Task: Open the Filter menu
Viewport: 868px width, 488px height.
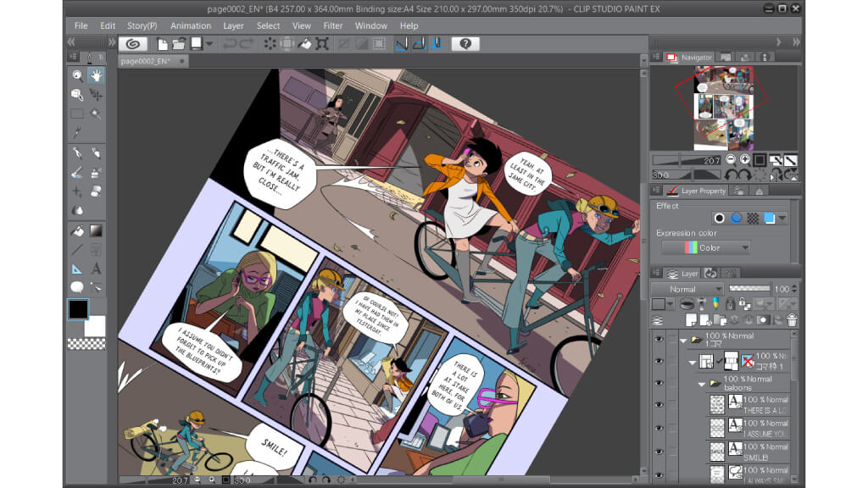Action: coord(332,25)
